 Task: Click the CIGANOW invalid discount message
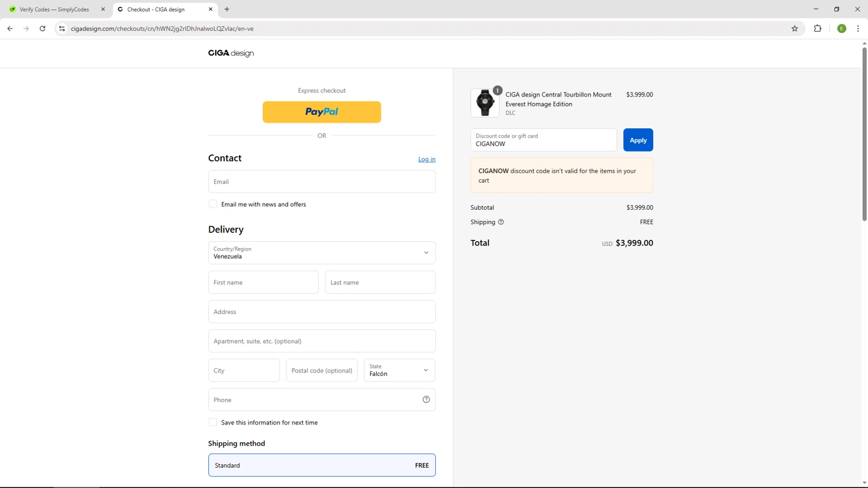[562, 176]
